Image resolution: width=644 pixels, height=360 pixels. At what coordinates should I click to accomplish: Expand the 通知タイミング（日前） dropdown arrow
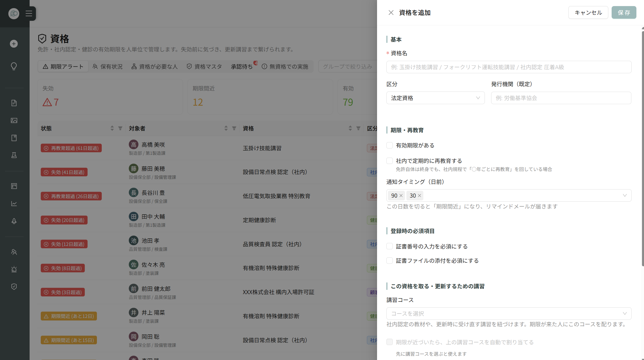[625, 196]
